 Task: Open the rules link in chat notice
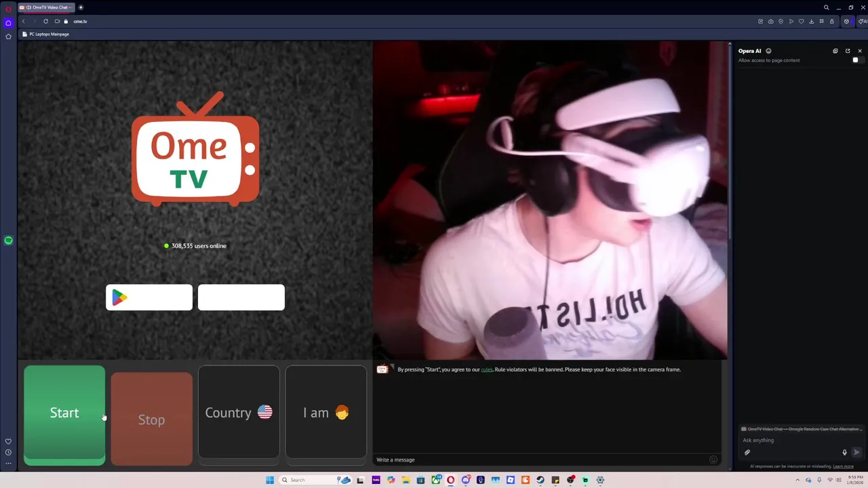[x=486, y=369]
